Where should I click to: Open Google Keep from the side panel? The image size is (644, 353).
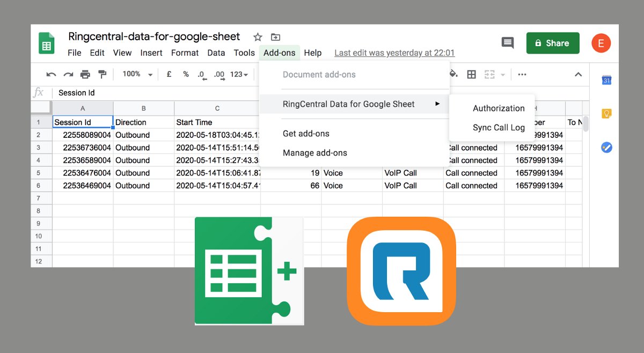click(x=607, y=113)
